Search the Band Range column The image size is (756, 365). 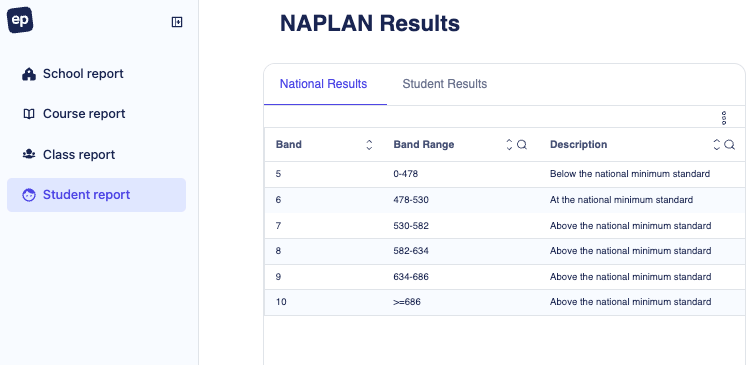[x=522, y=145]
